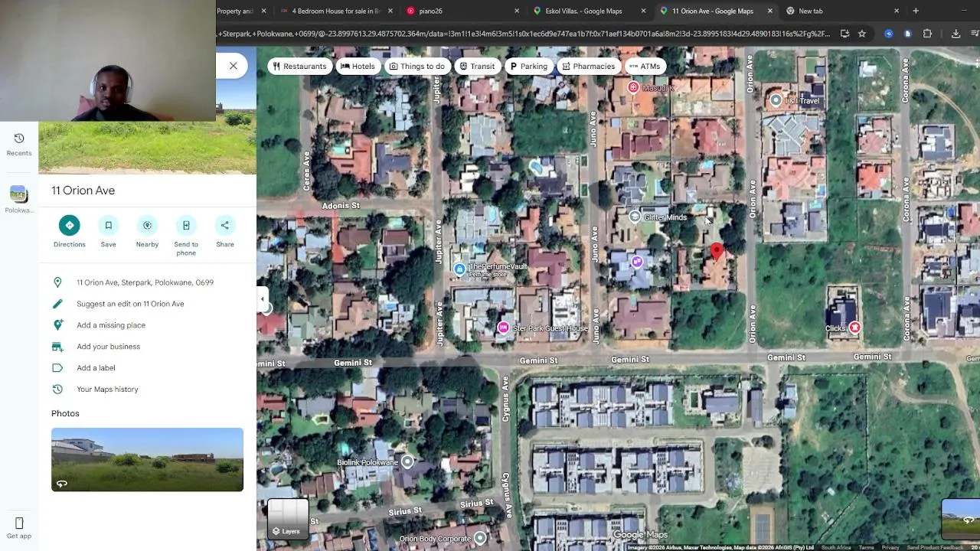Viewport: 980px width, 551px height.
Task: Select Biolink Polokwane marker
Action: pos(407,461)
